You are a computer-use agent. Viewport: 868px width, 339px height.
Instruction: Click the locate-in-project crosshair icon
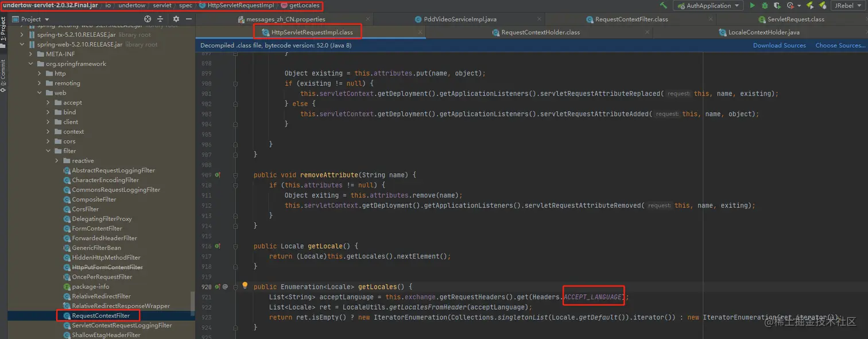tap(148, 19)
